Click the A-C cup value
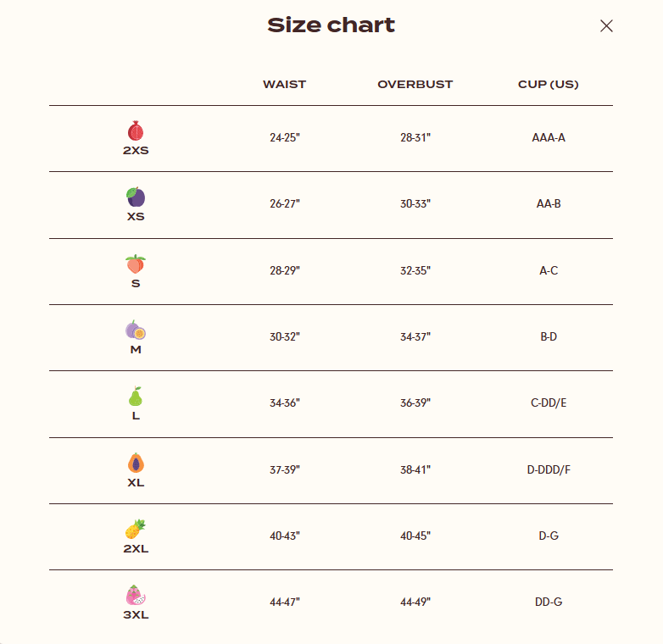 (549, 270)
